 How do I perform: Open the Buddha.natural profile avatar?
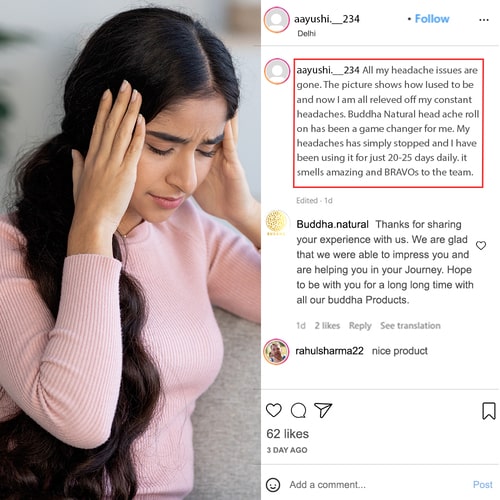276,222
